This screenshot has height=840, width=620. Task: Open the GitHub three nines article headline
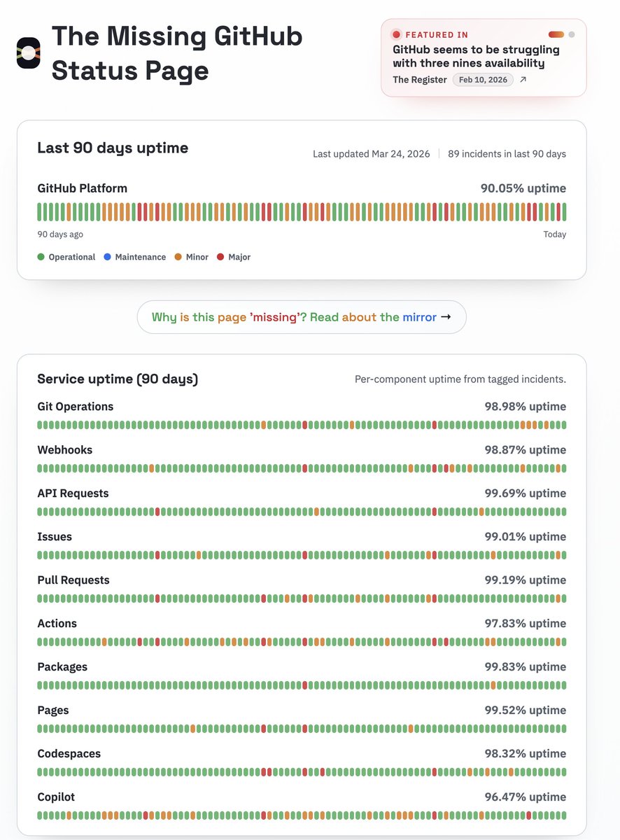tap(476, 57)
